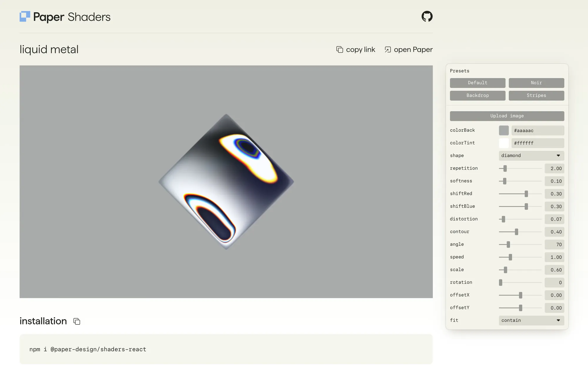This screenshot has width=588, height=368.
Task: Click the contour value field 0.40
Action: (554, 232)
